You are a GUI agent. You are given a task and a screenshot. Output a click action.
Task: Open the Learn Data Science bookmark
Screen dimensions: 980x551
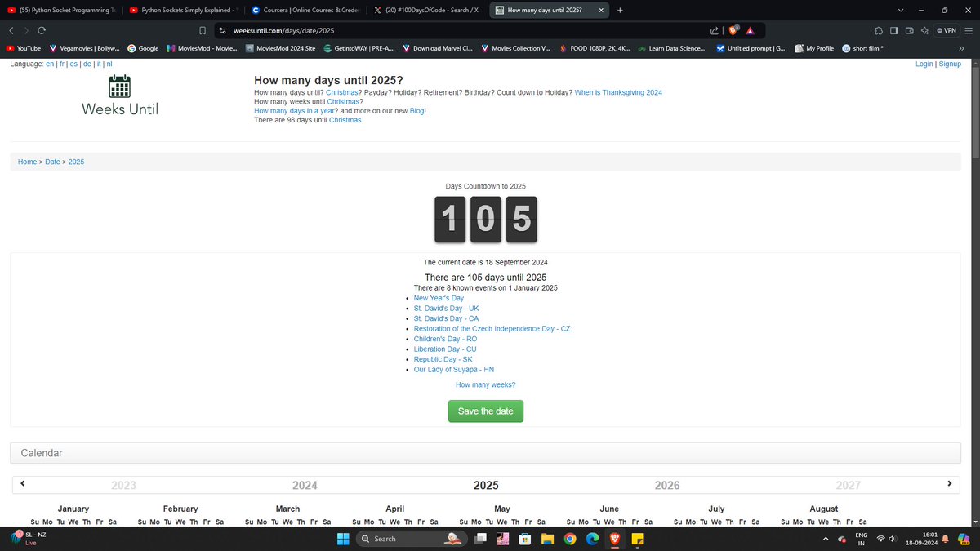point(672,48)
